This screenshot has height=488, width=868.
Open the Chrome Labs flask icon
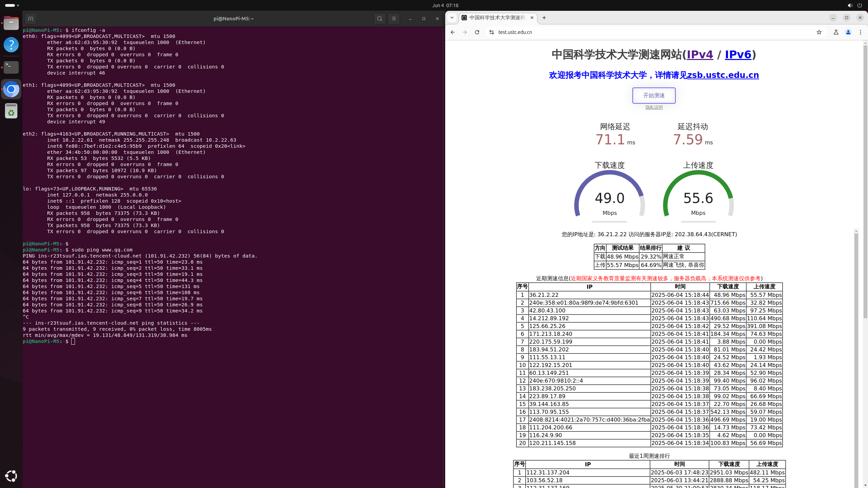coord(836,32)
